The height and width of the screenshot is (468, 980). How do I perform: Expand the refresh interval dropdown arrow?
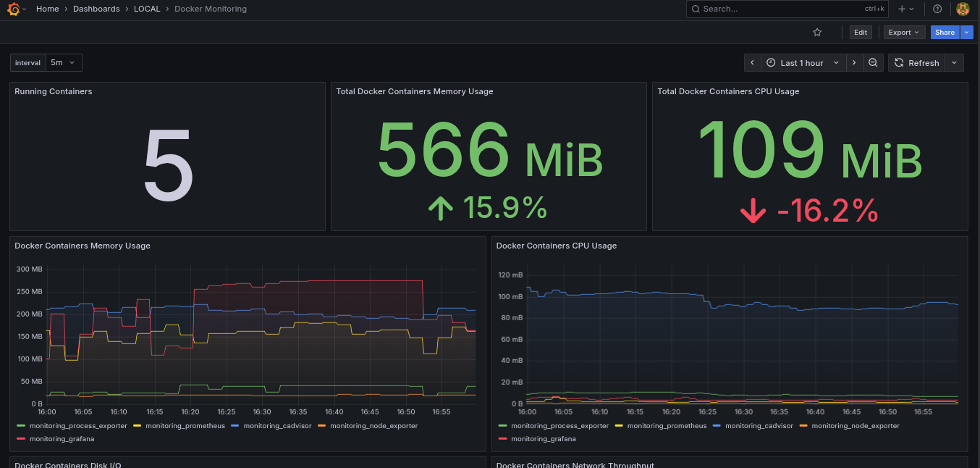coord(955,63)
